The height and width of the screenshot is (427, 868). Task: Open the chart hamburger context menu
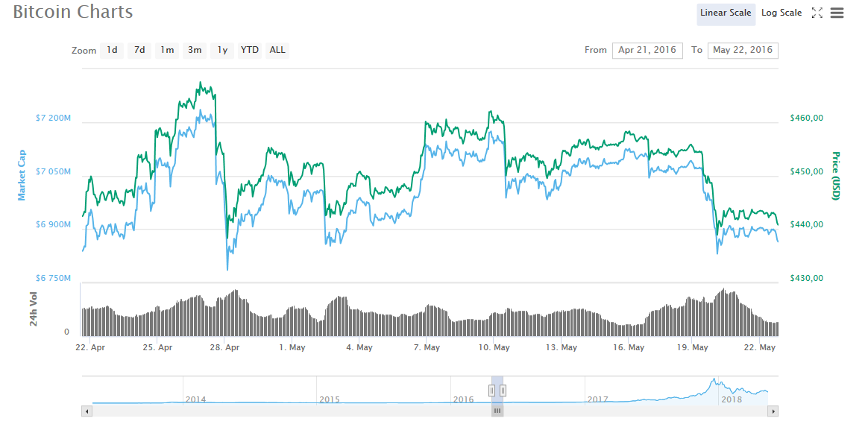click(x=837, y=13)
